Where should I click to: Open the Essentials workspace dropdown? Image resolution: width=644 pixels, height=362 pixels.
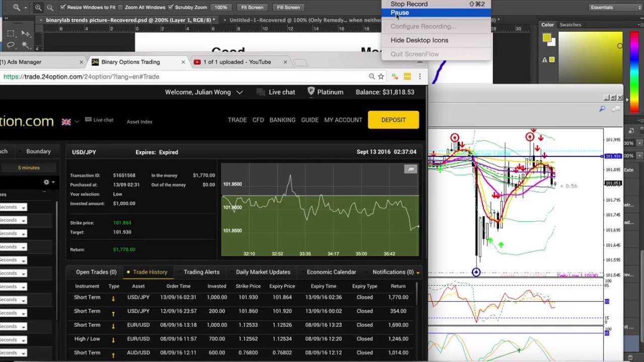pos(615,8)
